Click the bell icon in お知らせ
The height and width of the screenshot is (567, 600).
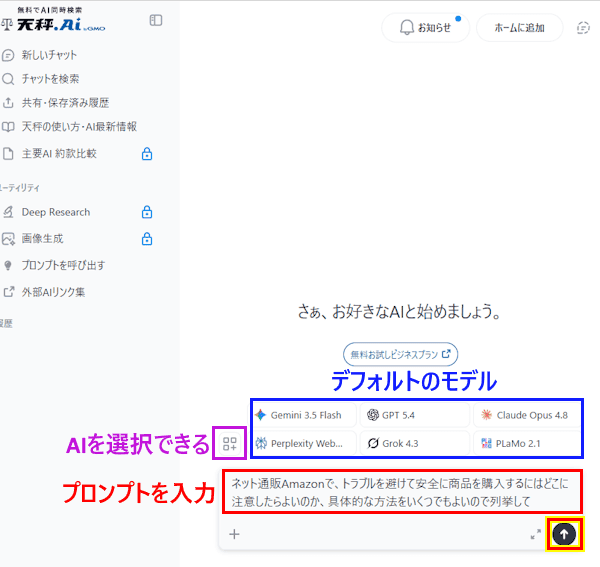[407, 28]
